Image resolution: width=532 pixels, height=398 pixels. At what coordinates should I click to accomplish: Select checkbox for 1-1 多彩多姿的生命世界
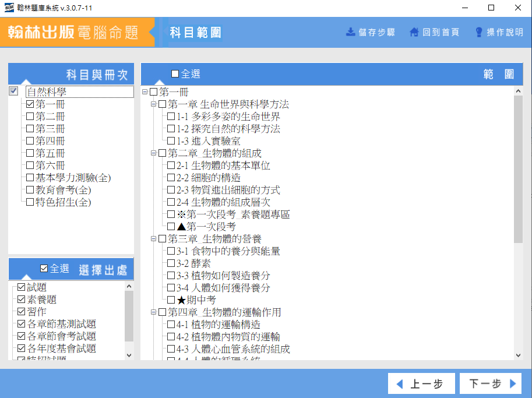171,117
